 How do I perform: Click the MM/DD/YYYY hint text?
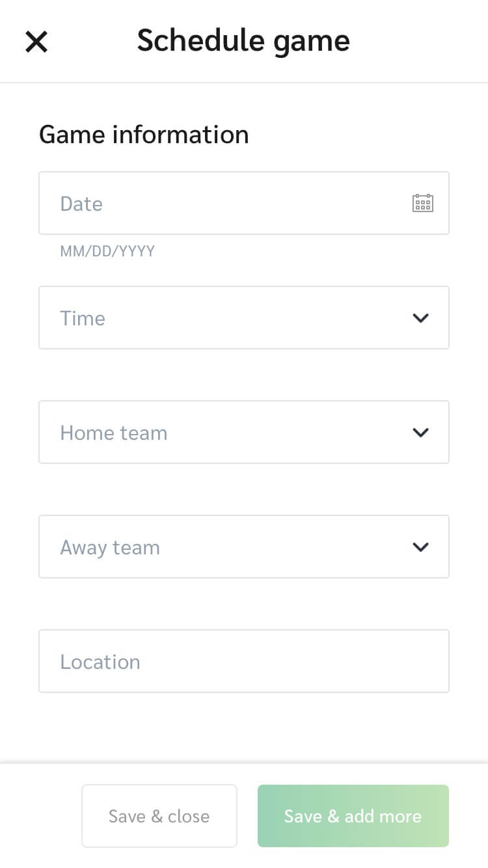(x=107, y=251)
